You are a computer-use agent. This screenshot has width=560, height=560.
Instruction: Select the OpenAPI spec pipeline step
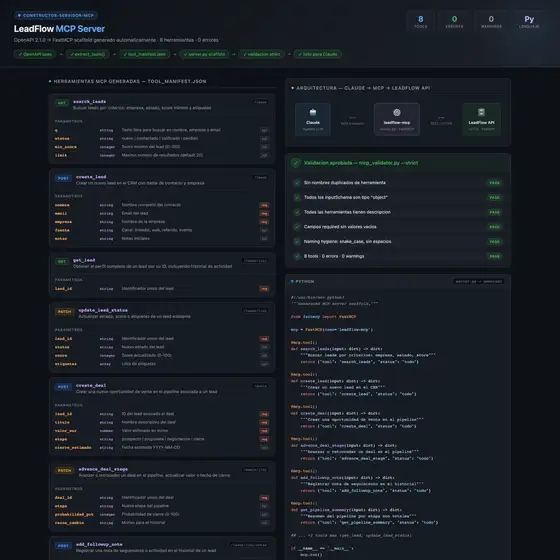(35, 54)
